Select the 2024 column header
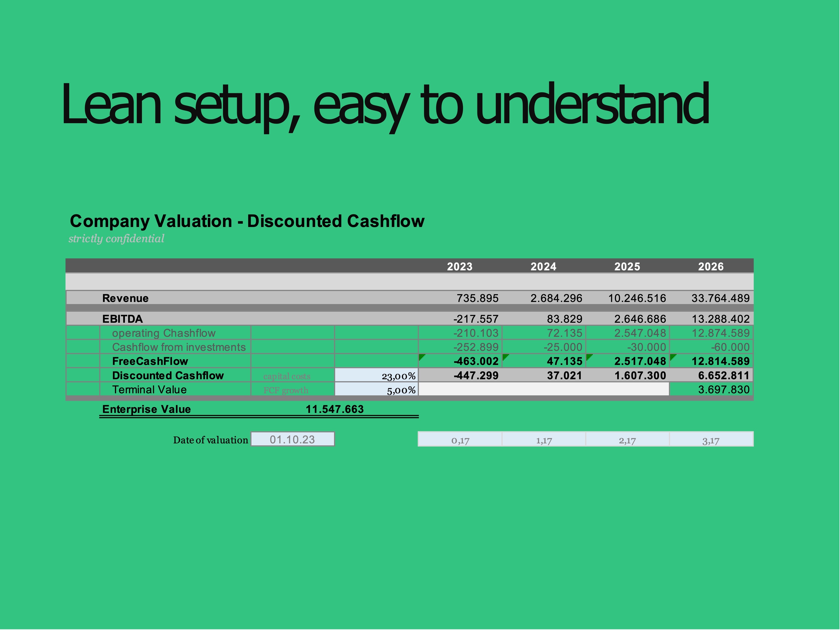Image resolution: width=840 pixels, height=630 pixels. pyautogui.click(x=543, y=266)
